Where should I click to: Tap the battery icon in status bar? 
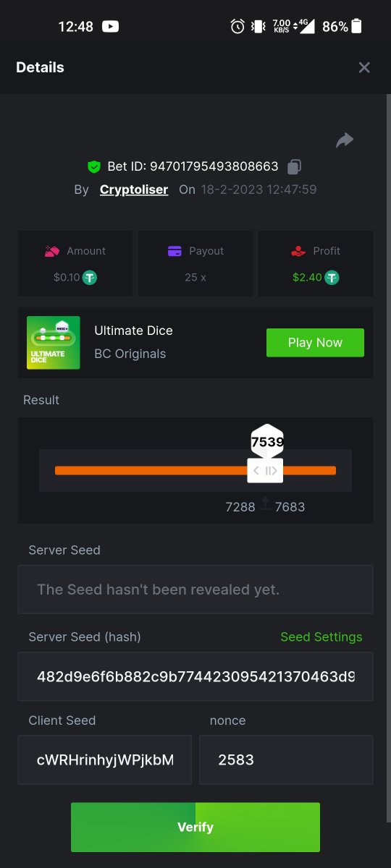coord(356,27)
